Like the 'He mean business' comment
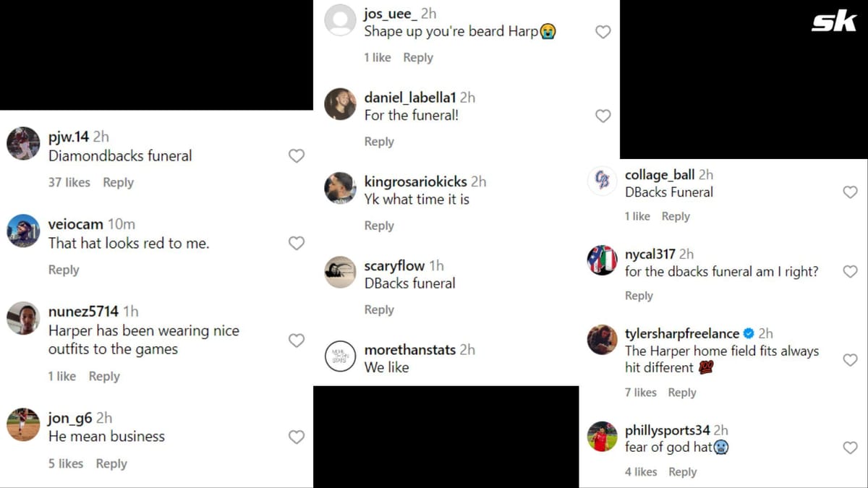 (296, 437)
